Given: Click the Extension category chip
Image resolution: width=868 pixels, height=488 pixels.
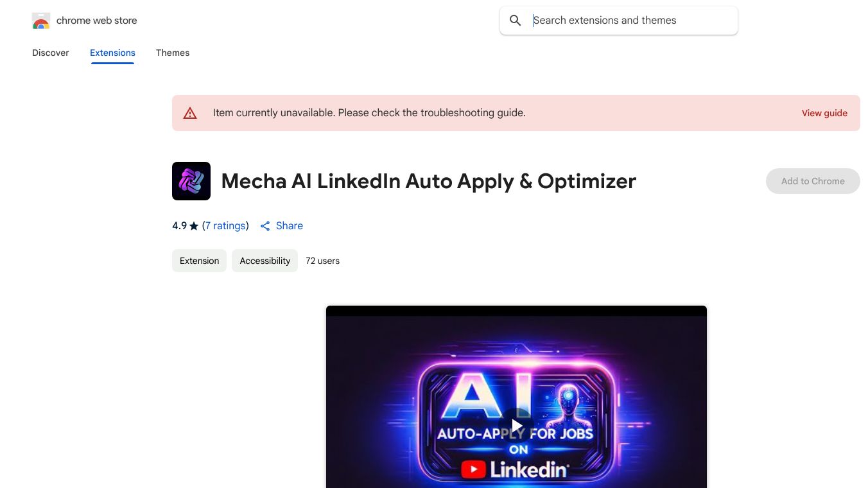Looking at the screenshot, I should click(x=199, y=261).
